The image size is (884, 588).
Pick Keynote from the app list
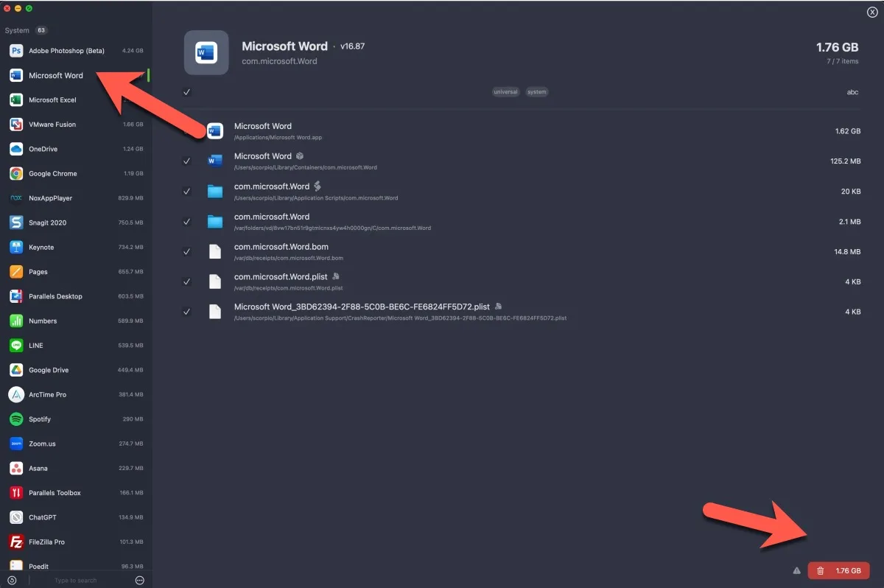pyautogui.click(x=76, y=248)
